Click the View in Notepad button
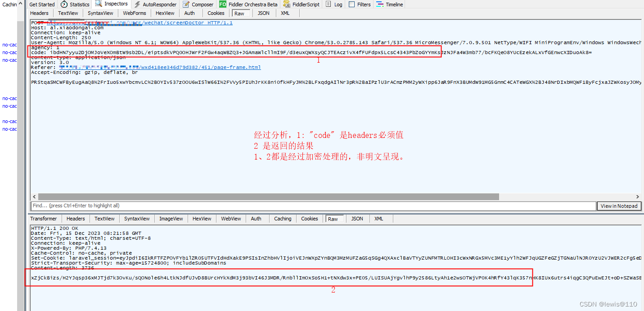 coord(619,206)
